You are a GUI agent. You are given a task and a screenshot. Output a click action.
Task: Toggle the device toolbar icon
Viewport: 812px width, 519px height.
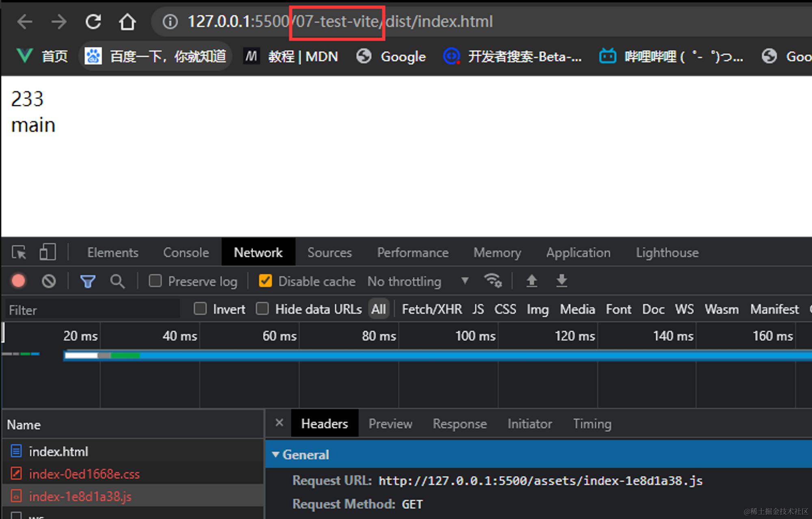pos(48,252)
